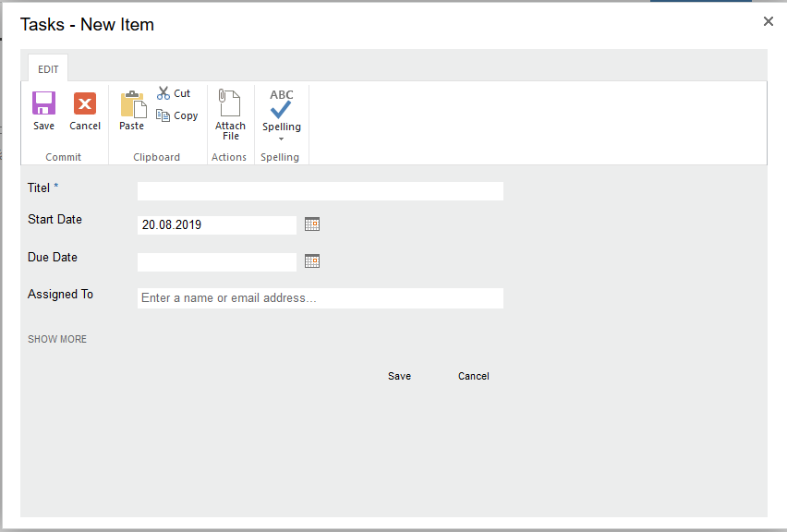The width and height of the screenshot is (787, 532).
Task: Expand additional fields via SHOW MORE
Action: (56, 339)
